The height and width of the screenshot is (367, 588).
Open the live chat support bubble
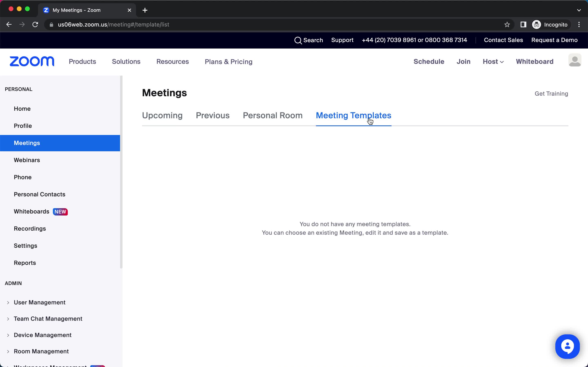(567, 346)
